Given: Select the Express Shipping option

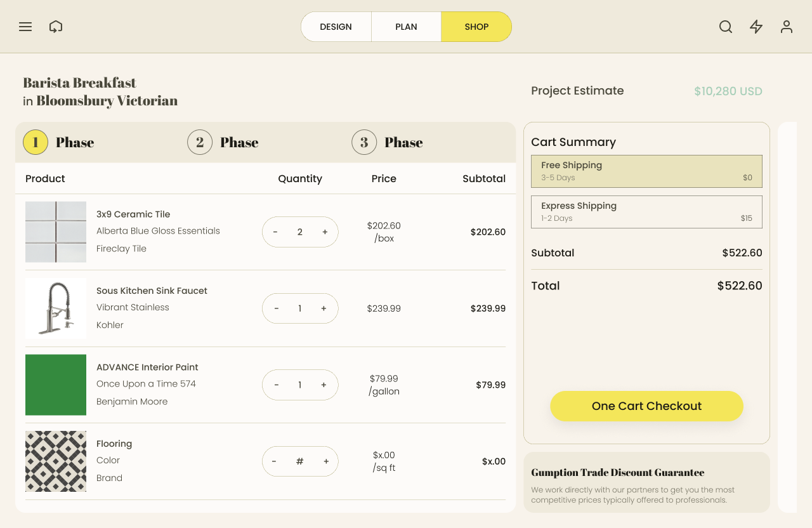Looking at the screenshot, I should click(646, 212).
